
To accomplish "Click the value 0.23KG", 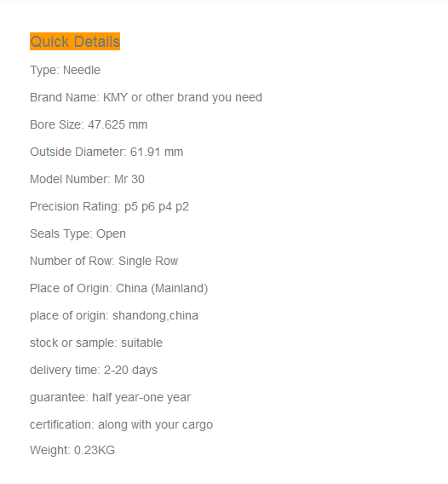I will coord(95,450).
